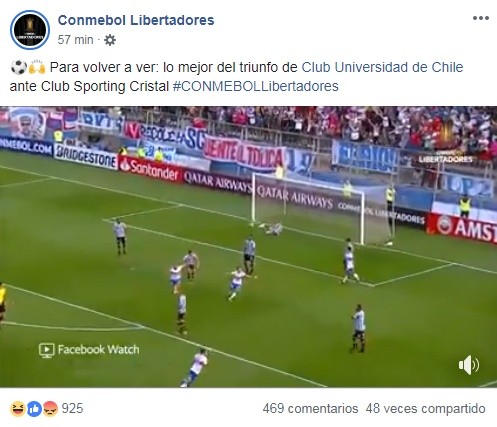Click the Conmebol Libertadores profile picture
497x427 pixels.
tap(30, 30)
